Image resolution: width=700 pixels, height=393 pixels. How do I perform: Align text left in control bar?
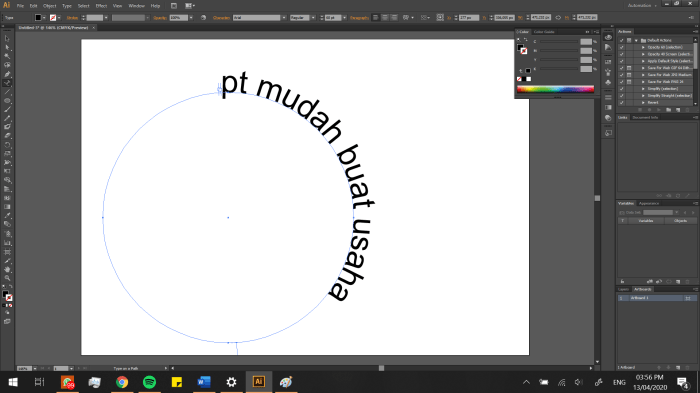[375, 18]
